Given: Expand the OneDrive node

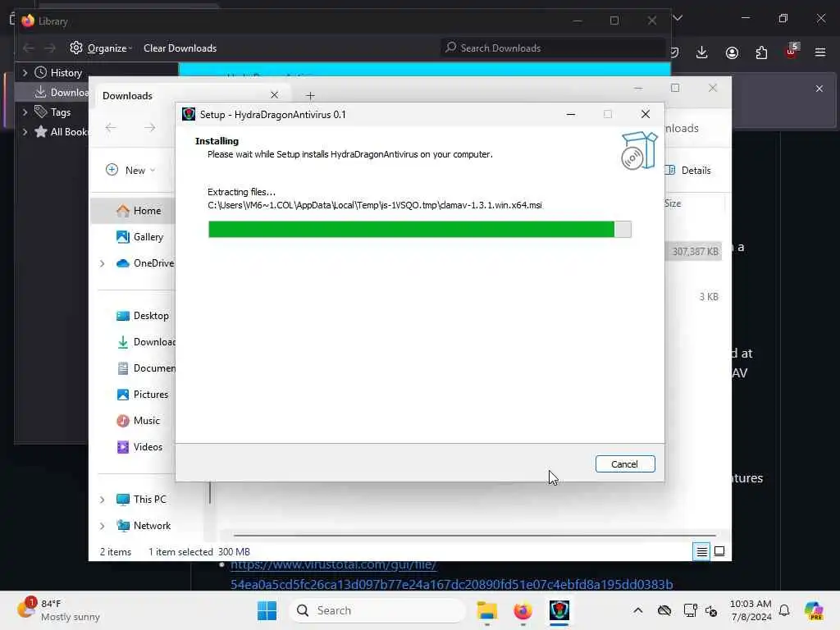Looking at the screenshot, I should click(x=103, y=263).
